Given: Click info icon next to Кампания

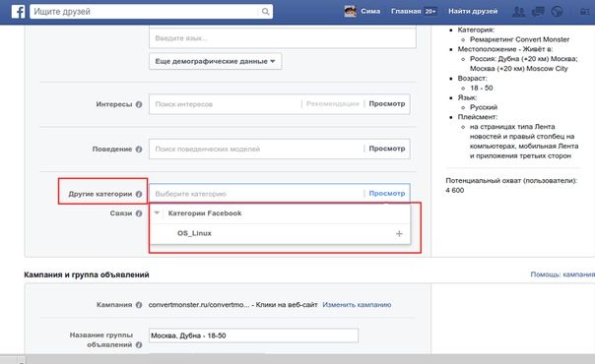Looking at the screenshot, I should pos(139,305).
